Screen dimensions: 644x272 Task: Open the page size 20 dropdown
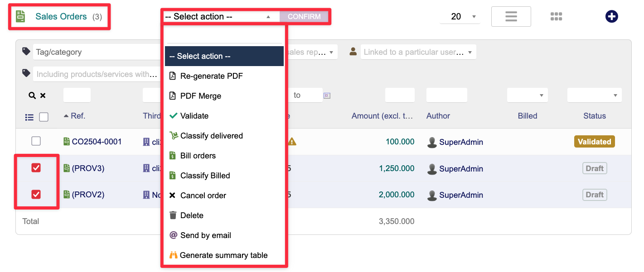pyautogui.click(x=460, y=17)
